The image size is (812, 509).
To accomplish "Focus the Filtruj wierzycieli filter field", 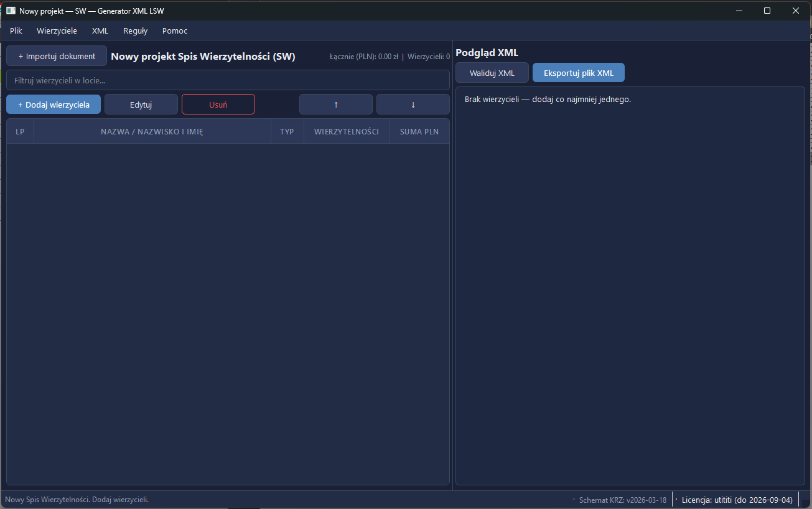I will tap(228, 80).
